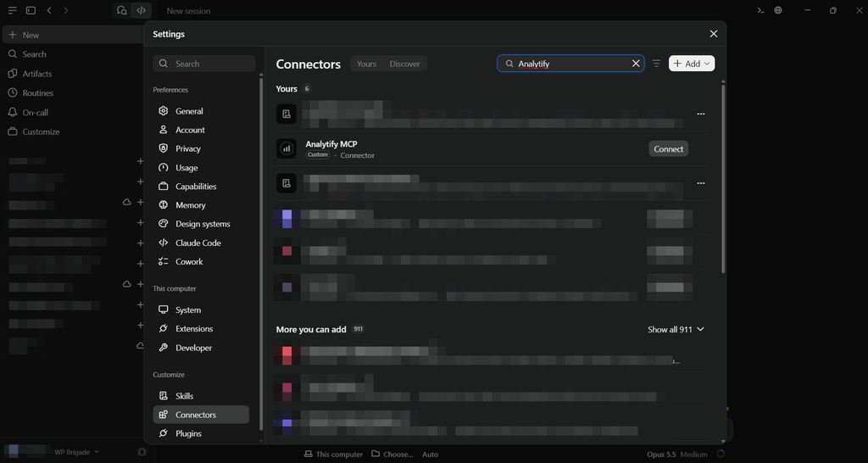Open Cowork settings
Screen dimensions: 868x463
tap(201, 262)
